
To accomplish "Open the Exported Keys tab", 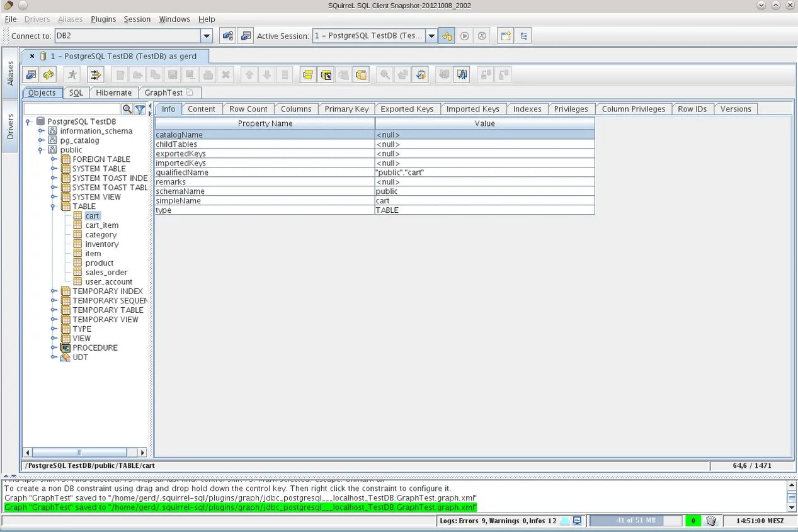I will pos(407,109).
